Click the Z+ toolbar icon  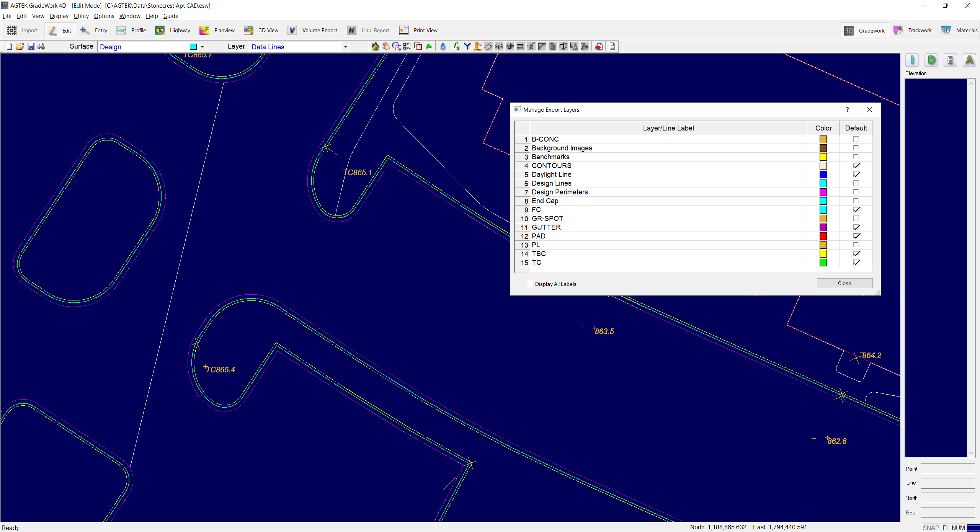pos(585,47)
